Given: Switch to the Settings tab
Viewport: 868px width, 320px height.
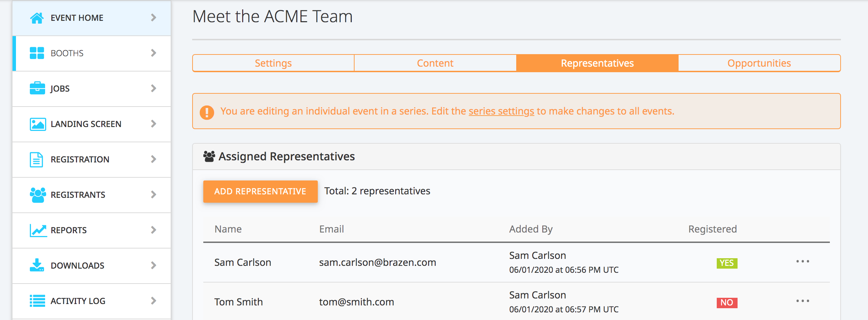Looking at the screenshot, I should click(x=273, y=63).
